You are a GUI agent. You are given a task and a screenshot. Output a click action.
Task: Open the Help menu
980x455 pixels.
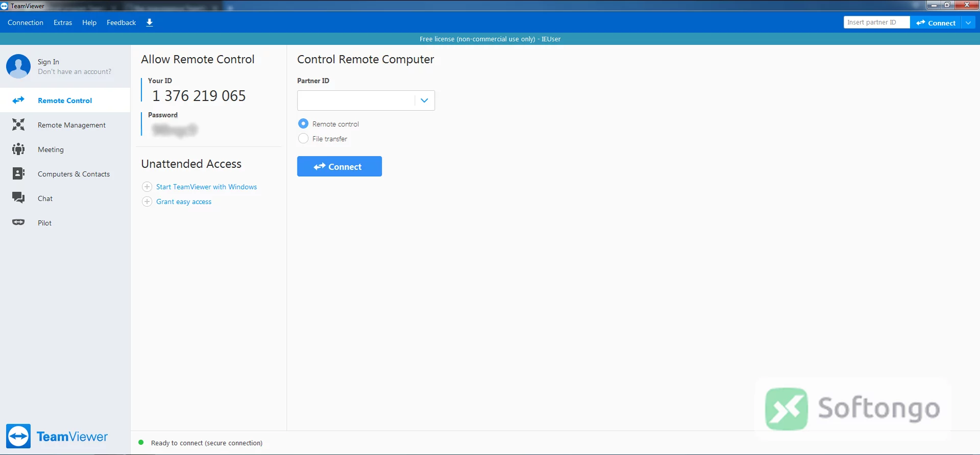89,22
